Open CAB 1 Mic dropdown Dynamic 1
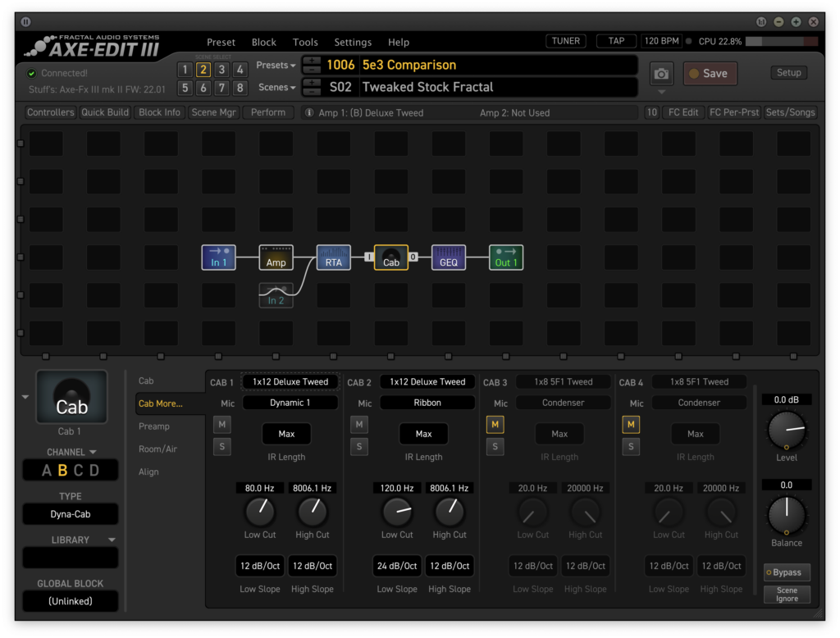 pyautogui.click(x=290, y=403)
